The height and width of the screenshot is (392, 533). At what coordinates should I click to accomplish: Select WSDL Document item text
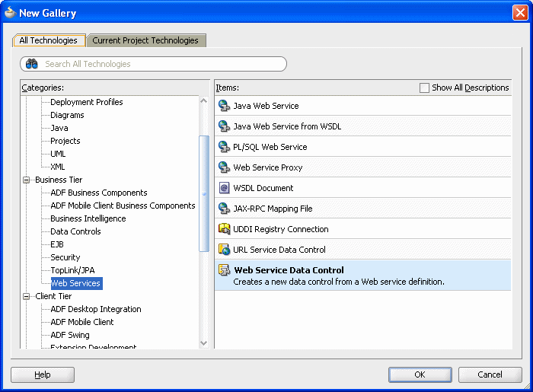pyautogui.click(x=263, y=188)
